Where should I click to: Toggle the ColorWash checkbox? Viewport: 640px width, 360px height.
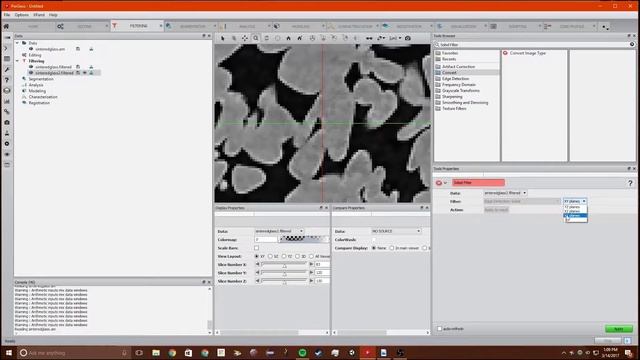click(374, 240)
